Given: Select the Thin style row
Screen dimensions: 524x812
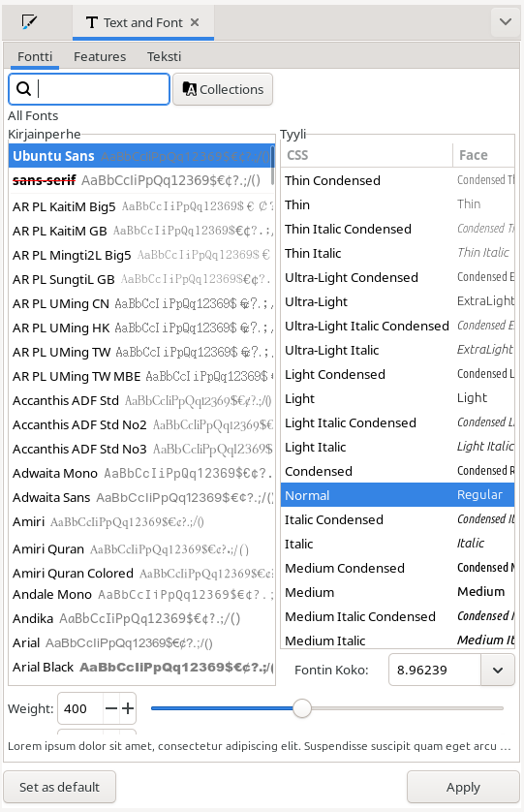Looking at the screenshot, I should coord(398,204).
